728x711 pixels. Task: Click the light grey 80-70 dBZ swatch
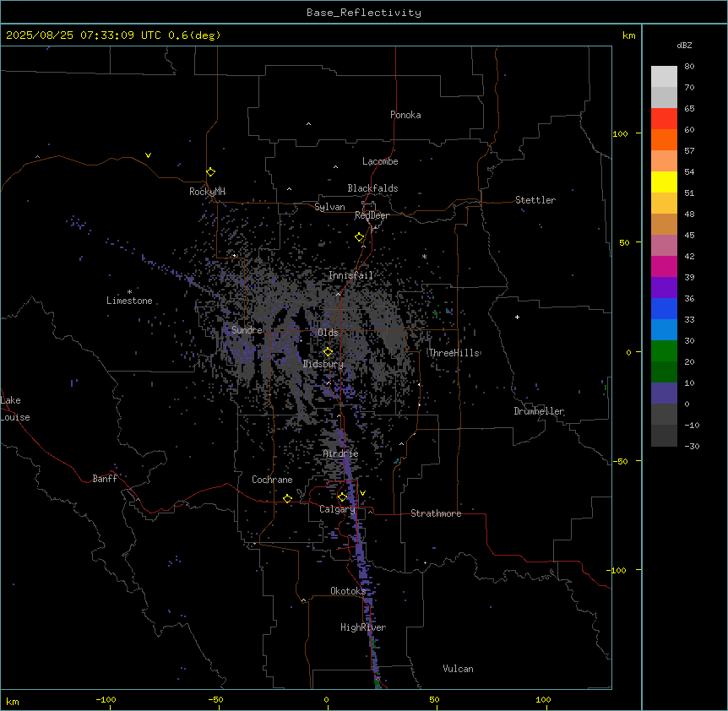(664, 77)
